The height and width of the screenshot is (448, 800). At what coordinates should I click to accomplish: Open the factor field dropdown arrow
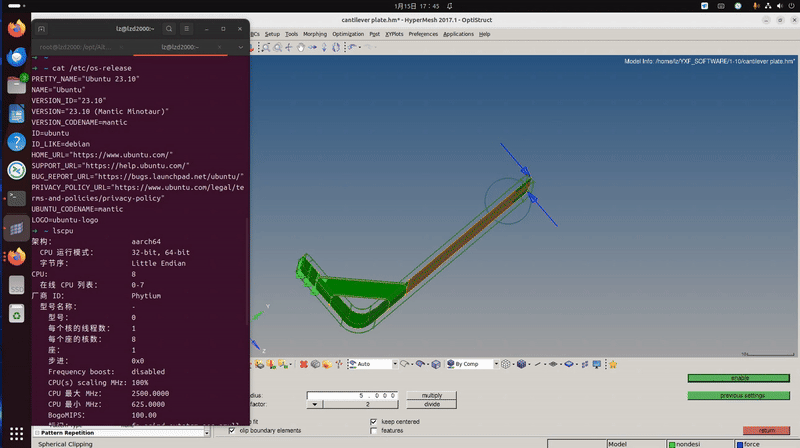[315, 404]
